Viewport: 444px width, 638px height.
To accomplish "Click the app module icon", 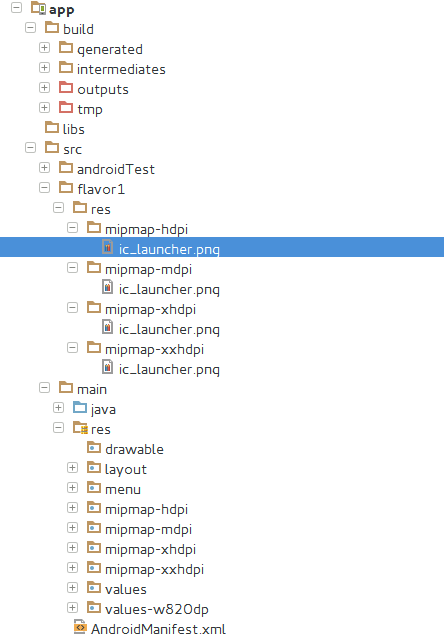I will pos(38,8).
